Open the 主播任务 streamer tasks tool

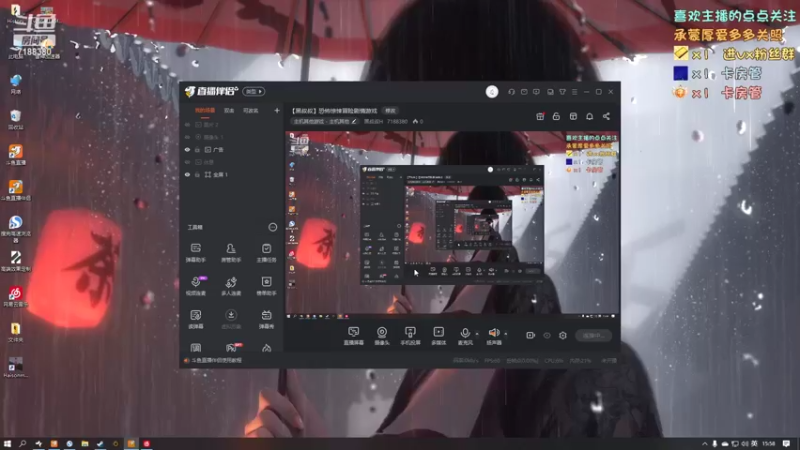(266, 253)
